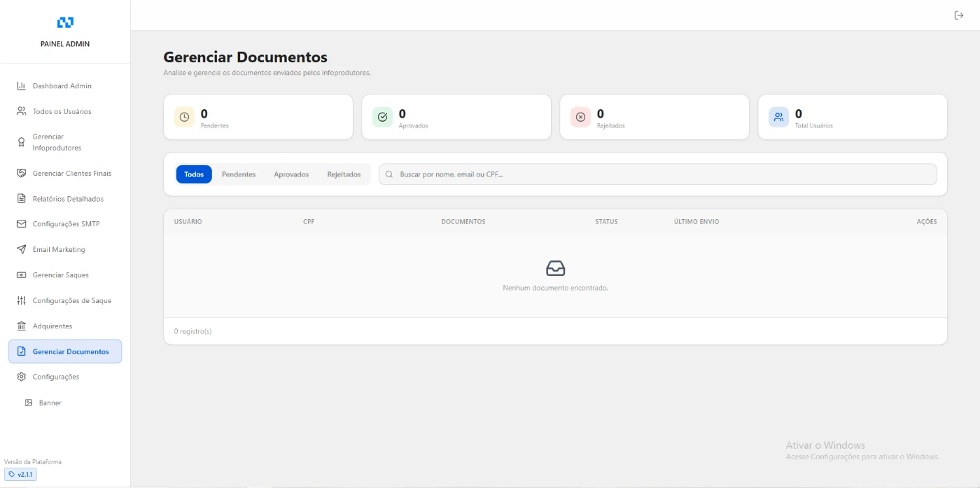The width and height of the screenshot is (980, 488).
Task: Click the checkmark icon on Aprovados card
Action: pos(382,117)
